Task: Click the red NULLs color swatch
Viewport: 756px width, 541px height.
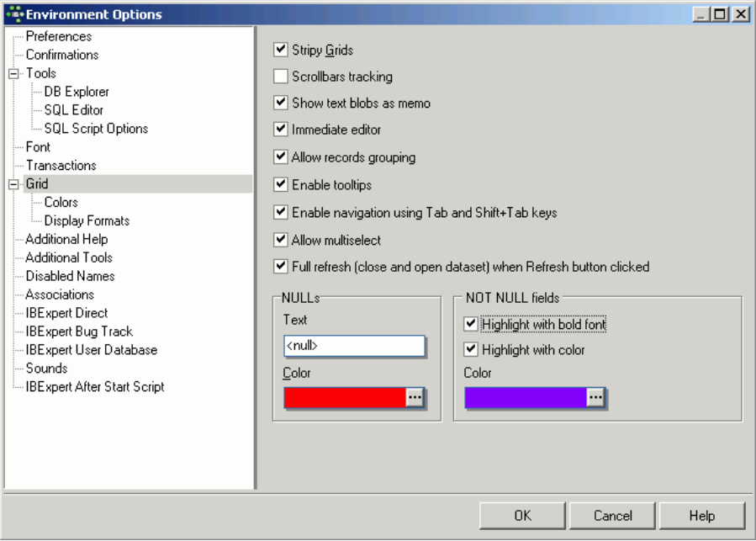Action: 346,398
